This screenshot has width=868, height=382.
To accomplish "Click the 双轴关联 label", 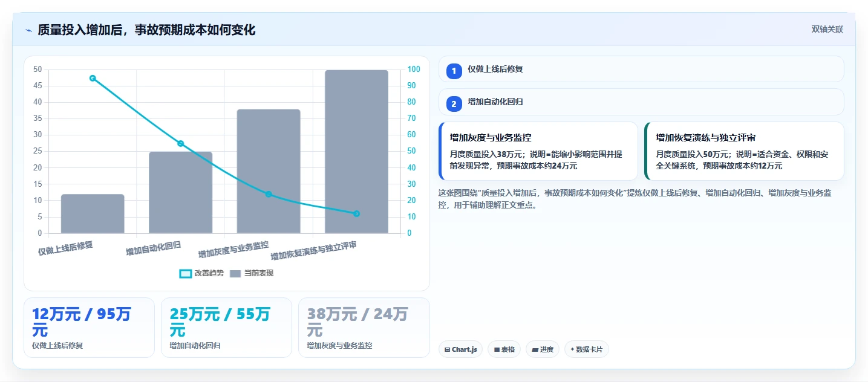I will click(827, 29).
